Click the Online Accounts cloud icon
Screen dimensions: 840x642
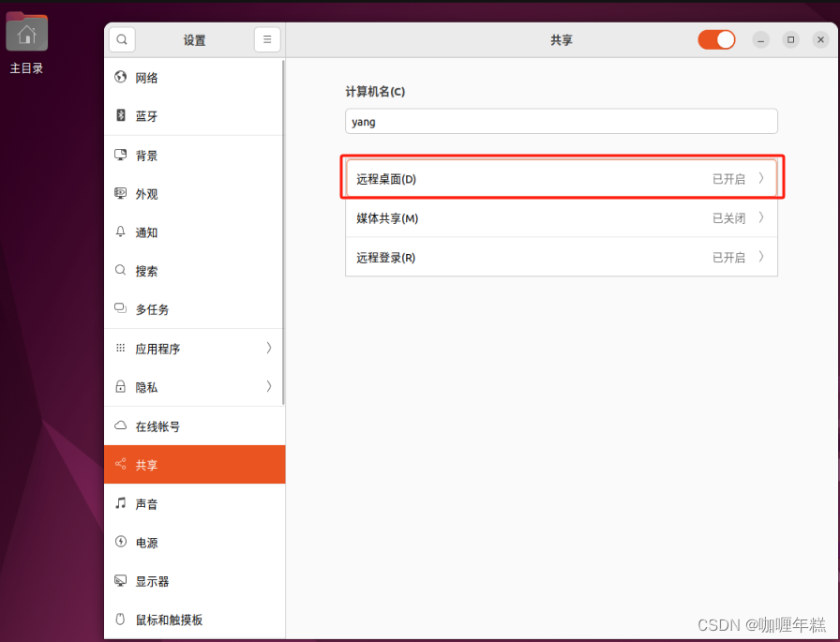121,426
